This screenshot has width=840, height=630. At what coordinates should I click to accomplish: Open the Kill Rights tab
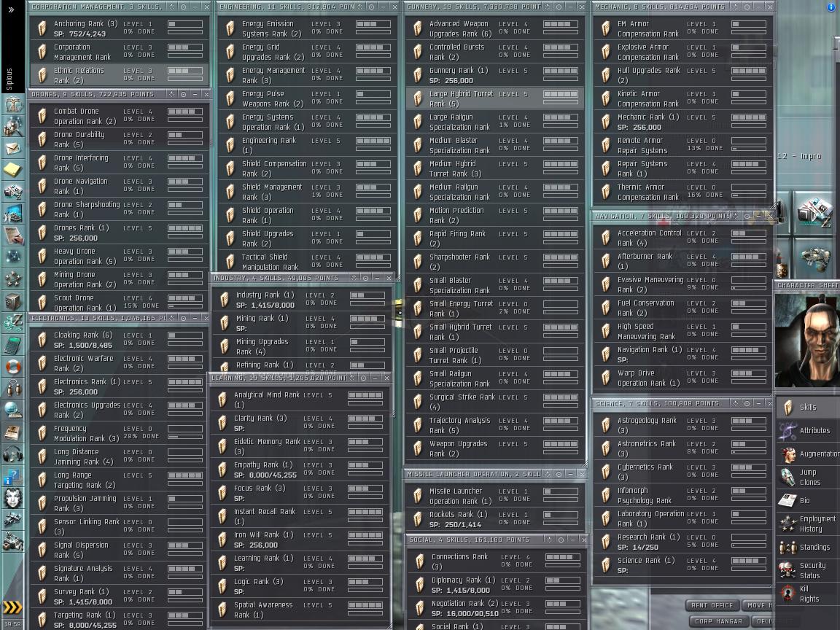tap(808, 594)
